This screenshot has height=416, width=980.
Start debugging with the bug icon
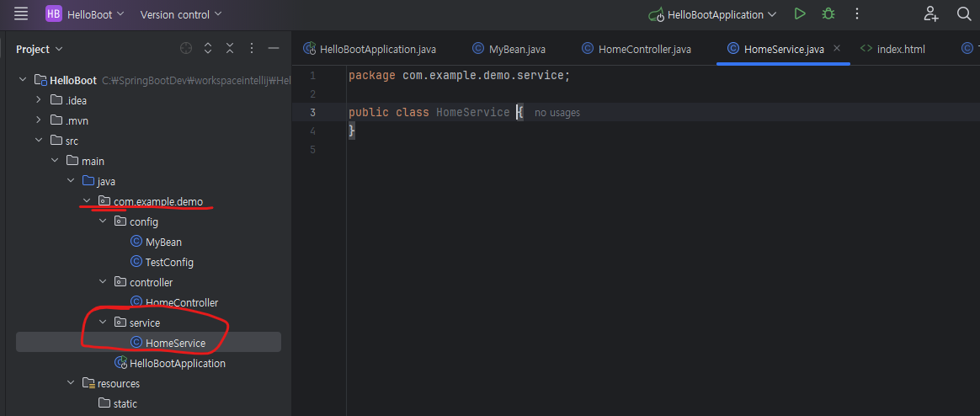tap(828, 13)
